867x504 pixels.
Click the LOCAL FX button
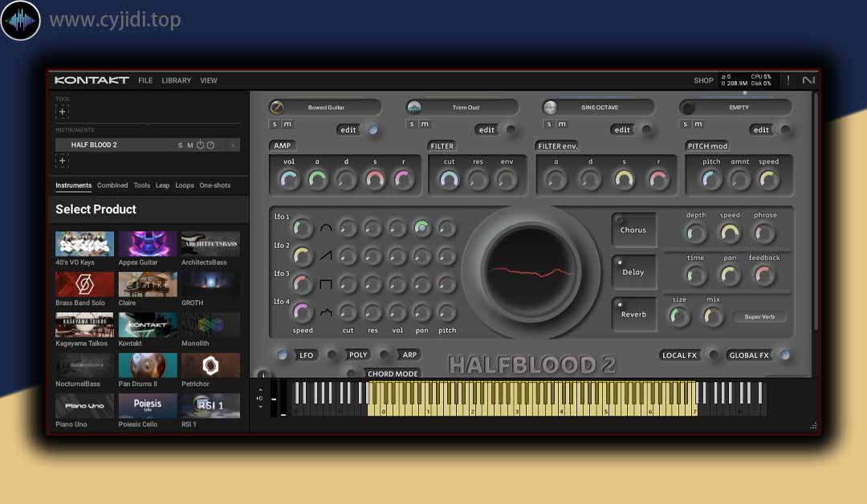click(680, 356)
